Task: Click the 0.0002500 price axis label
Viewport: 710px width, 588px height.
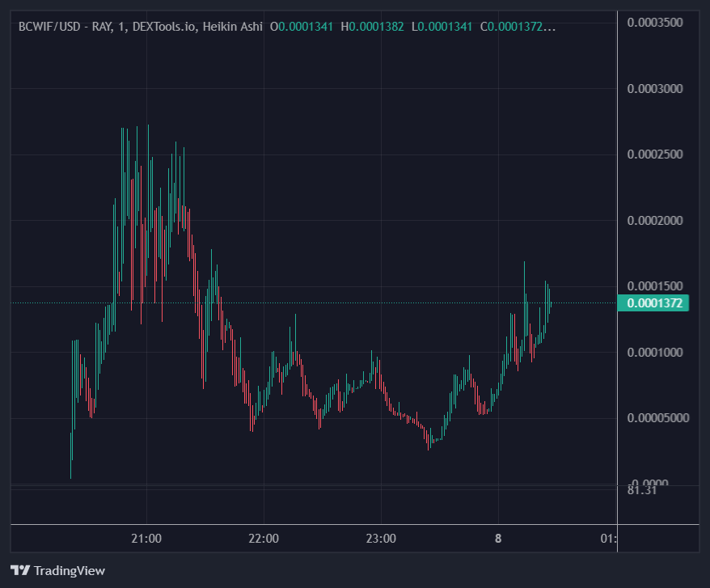Action: tap(655, 154)
